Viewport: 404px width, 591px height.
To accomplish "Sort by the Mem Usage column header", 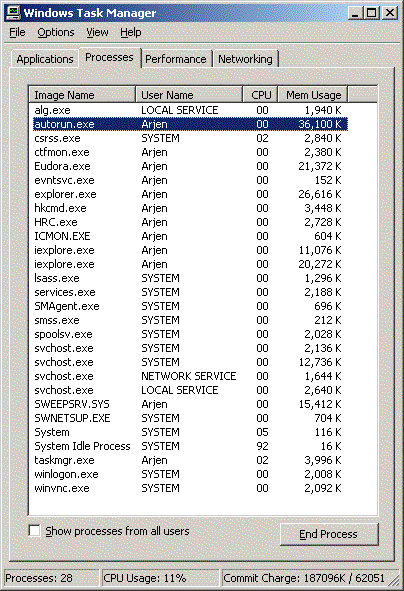I will 312,95.
